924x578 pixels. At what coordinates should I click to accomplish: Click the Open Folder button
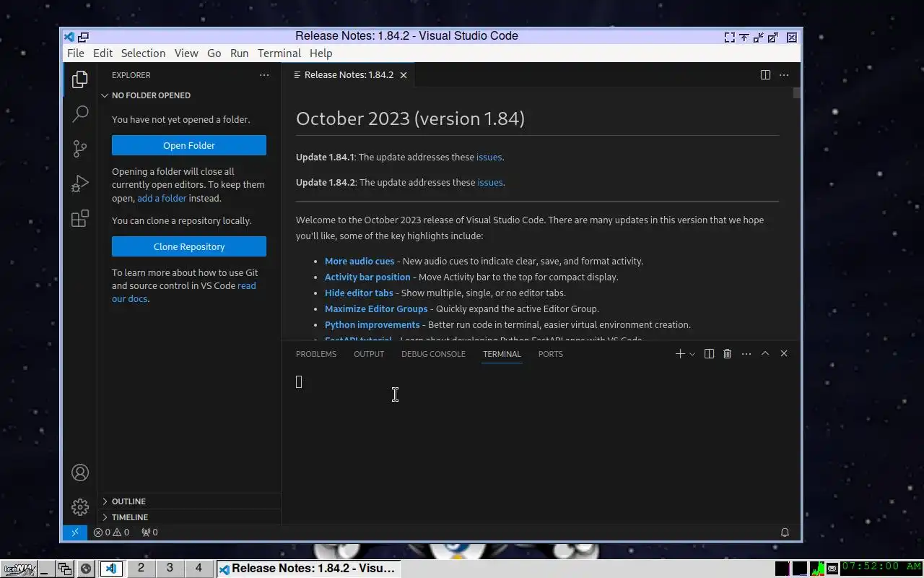(x=189, y=145)
